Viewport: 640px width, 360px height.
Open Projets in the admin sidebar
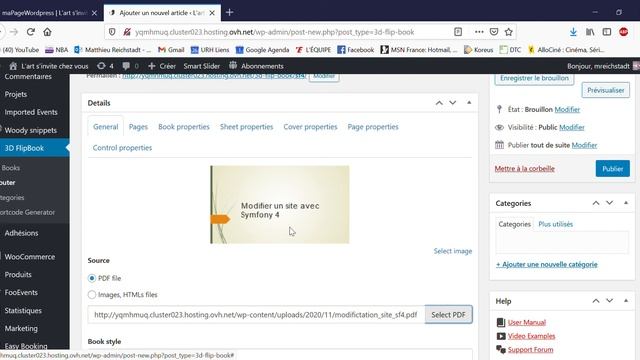(x=16, y=94)
